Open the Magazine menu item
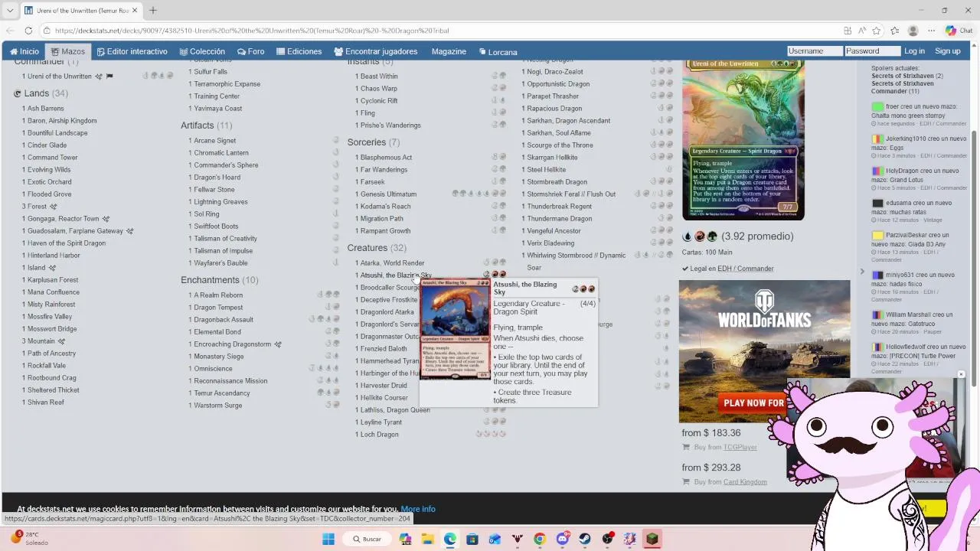 pos(449,51)
